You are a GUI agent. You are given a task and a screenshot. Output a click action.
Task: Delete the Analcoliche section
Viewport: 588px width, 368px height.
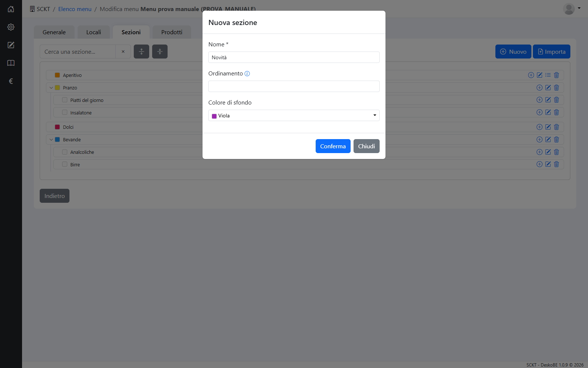point(556,152)
